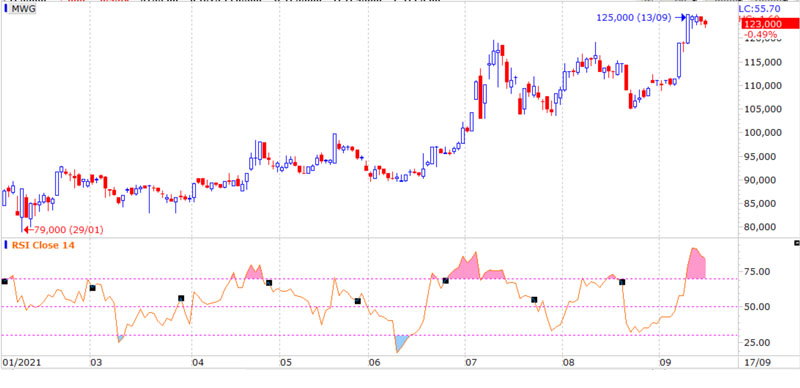Click the 79,000 (29/01) low annotation
The height and width of the screenshot is (388, 800).
pyautogui.click(x=67, y=230)
